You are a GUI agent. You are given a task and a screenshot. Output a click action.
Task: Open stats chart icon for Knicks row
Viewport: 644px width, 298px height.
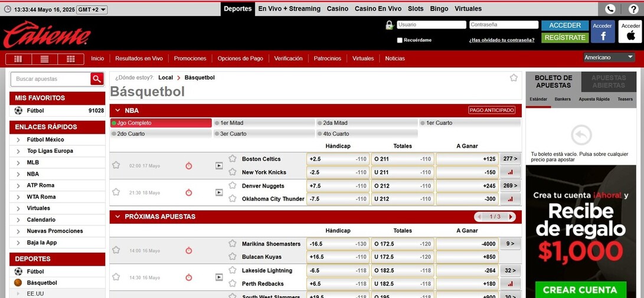pyautogui.click(x=510, y=172)
